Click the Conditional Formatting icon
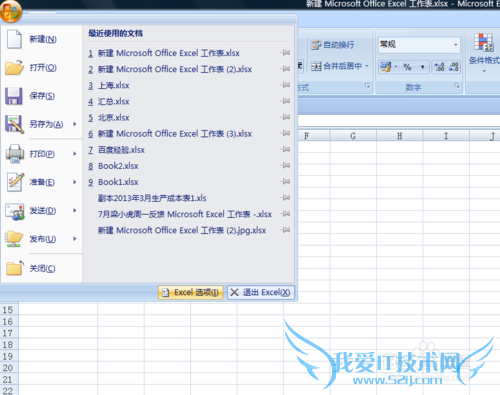This screenshot has height=395, width=500. (x=484, y=42)
